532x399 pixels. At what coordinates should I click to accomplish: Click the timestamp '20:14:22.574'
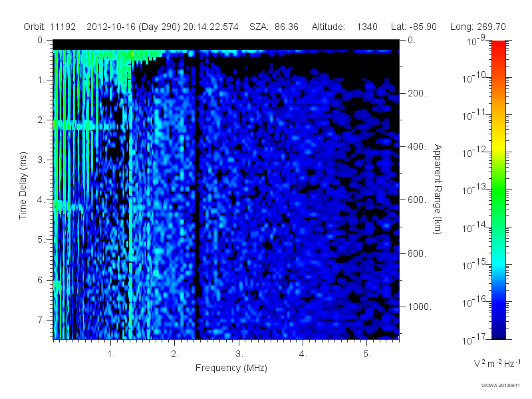[211, 27]
